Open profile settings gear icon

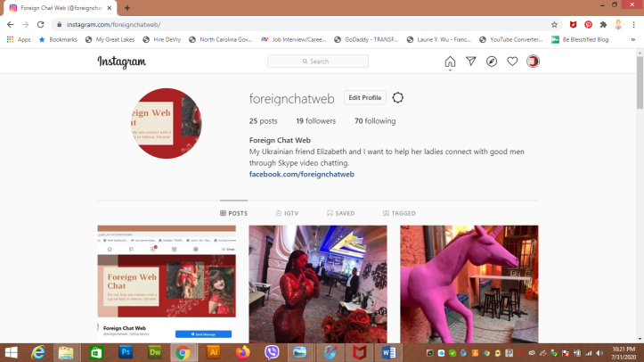pos(397,98)
